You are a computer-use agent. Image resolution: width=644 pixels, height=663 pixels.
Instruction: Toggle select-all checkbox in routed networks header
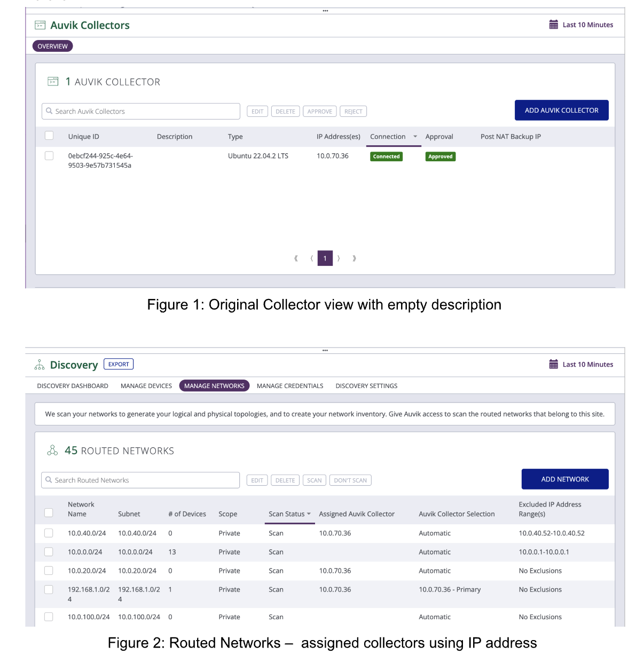coord(49,512)
